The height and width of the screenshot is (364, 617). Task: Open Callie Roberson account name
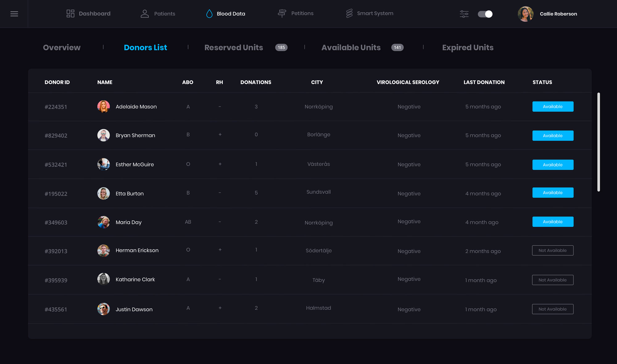(x=558, y=14)
